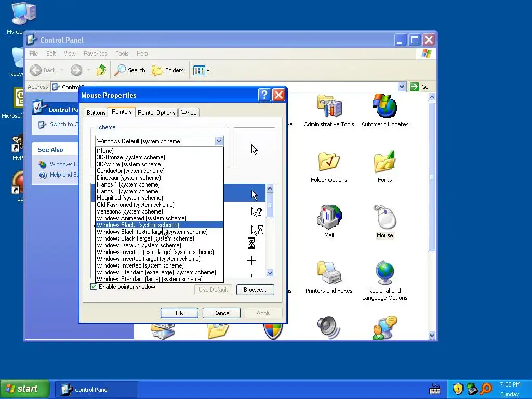Select Old Fashioned (system scheme)
The height and width of the screenshot is (399, 532).
click(159, 205)
